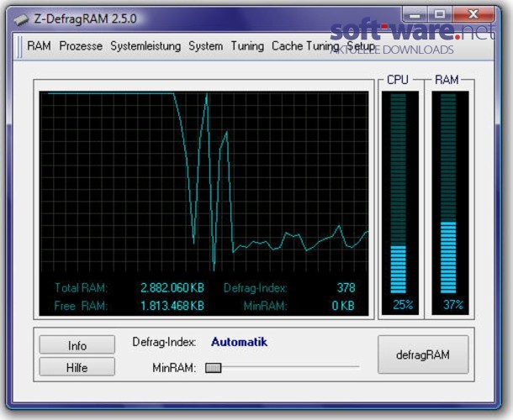Viewport: 513px width, 420px height.
Task: Click the Free RAM: label in graph
Action: point(81,306)
